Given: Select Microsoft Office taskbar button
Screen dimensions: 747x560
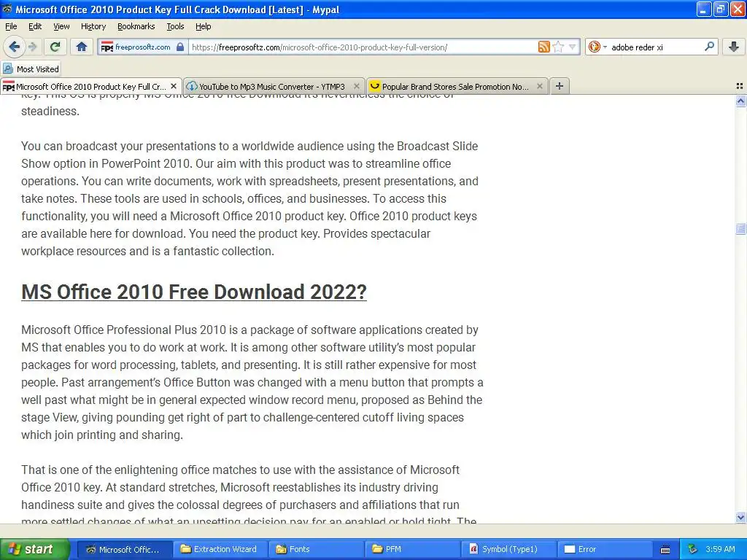Looking at the screenshot, I should tap(124, 549).
